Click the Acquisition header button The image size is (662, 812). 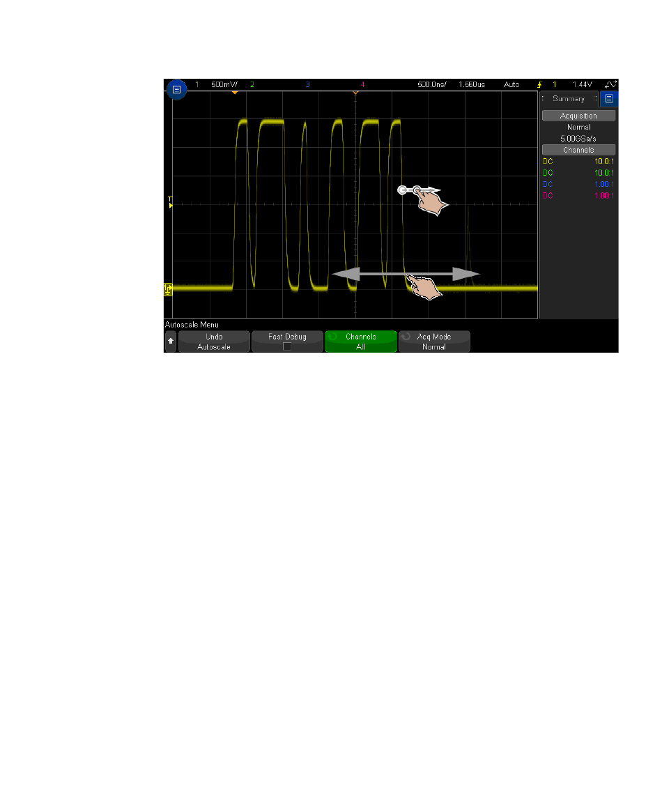[578, 116]
